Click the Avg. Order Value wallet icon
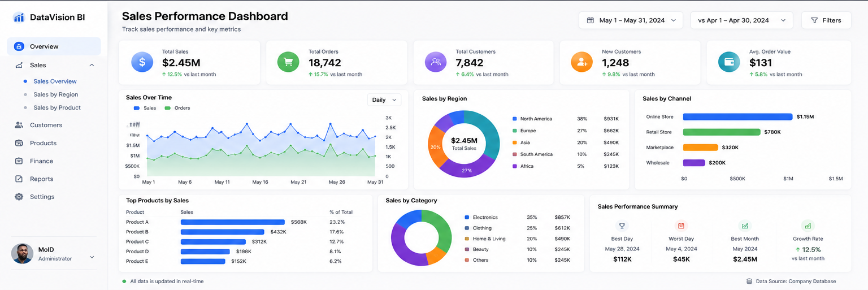This screenshot has height=290, width=868. coord(729,62)
